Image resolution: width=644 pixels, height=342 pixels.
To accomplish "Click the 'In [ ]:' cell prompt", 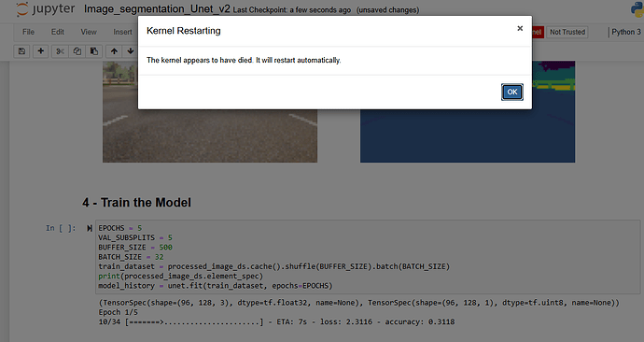I will point(61,228).
